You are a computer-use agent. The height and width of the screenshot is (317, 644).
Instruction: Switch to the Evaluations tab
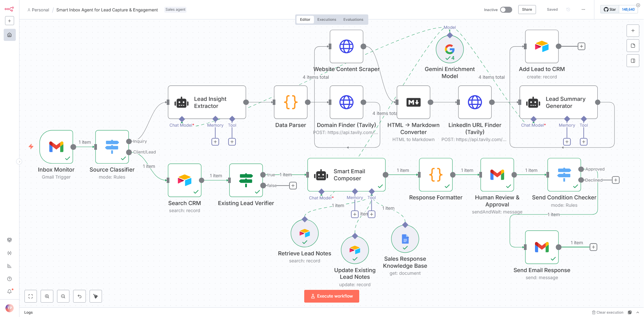pyautogui.click(x=353, y=19)
